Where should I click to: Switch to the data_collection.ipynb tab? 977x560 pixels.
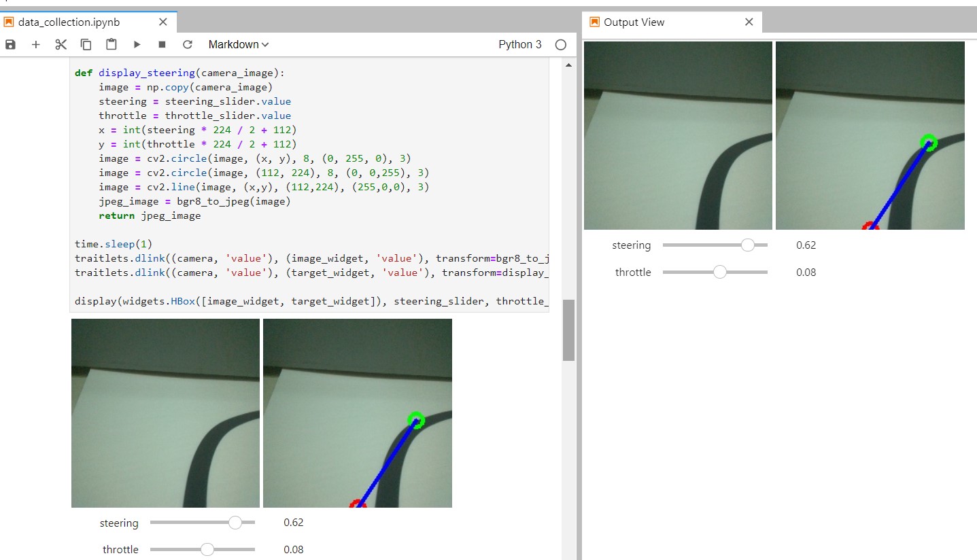69,22
